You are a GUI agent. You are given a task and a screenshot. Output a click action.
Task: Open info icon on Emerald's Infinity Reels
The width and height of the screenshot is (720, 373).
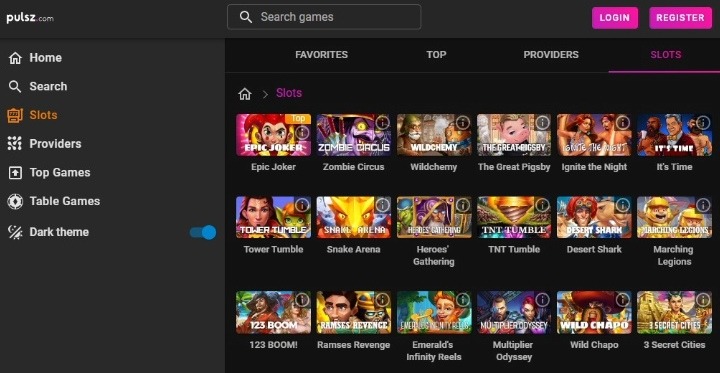tap(462, 300)
